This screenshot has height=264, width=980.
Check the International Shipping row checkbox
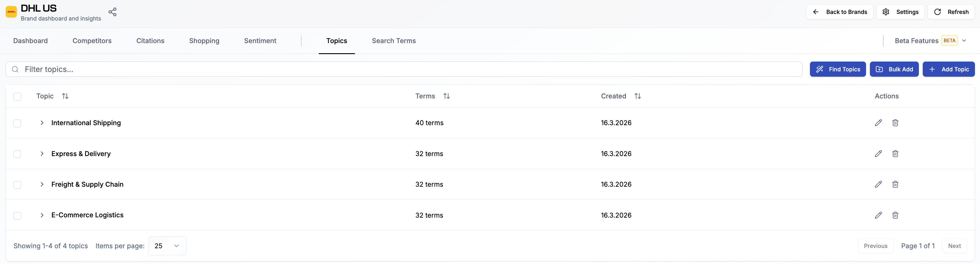point(17,123)
